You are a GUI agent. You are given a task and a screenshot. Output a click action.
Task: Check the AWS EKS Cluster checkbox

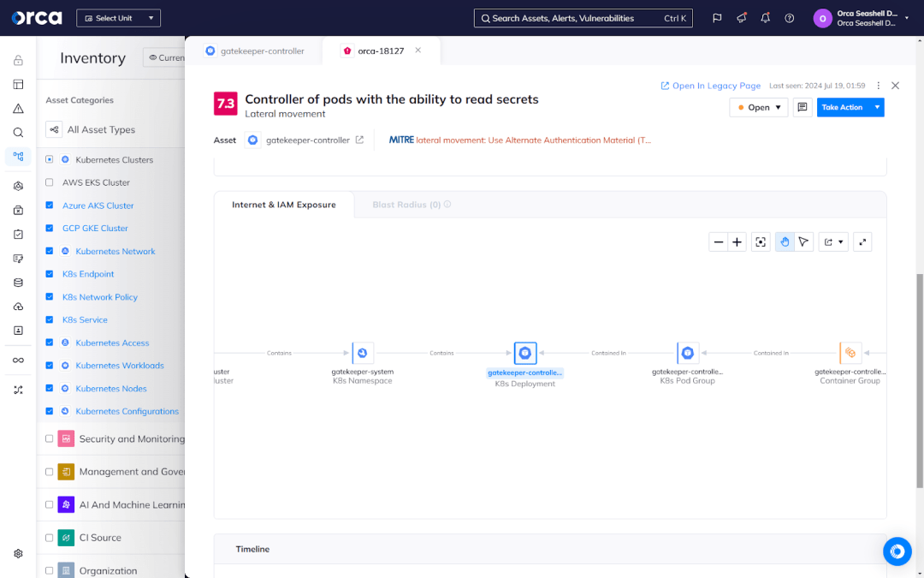50,182
